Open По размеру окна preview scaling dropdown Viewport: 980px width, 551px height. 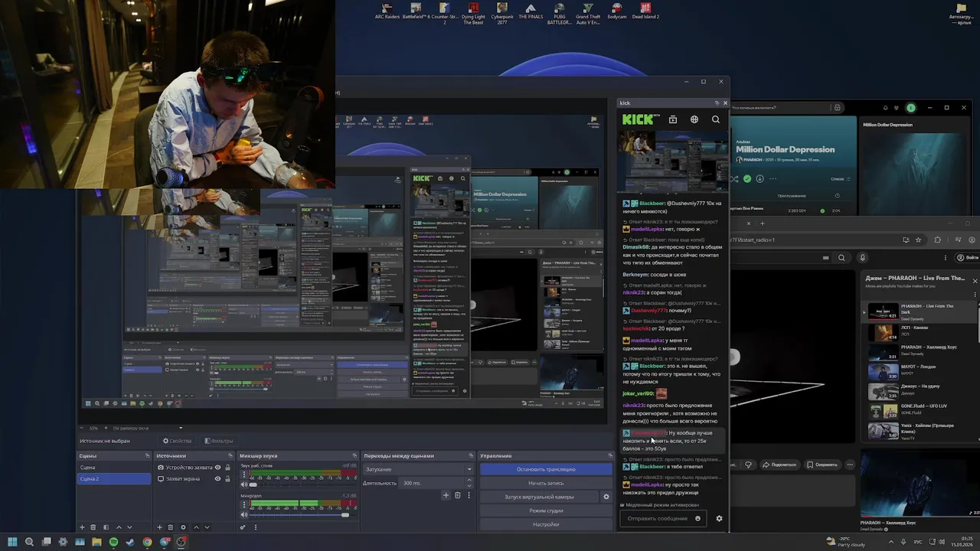point(147,428)
